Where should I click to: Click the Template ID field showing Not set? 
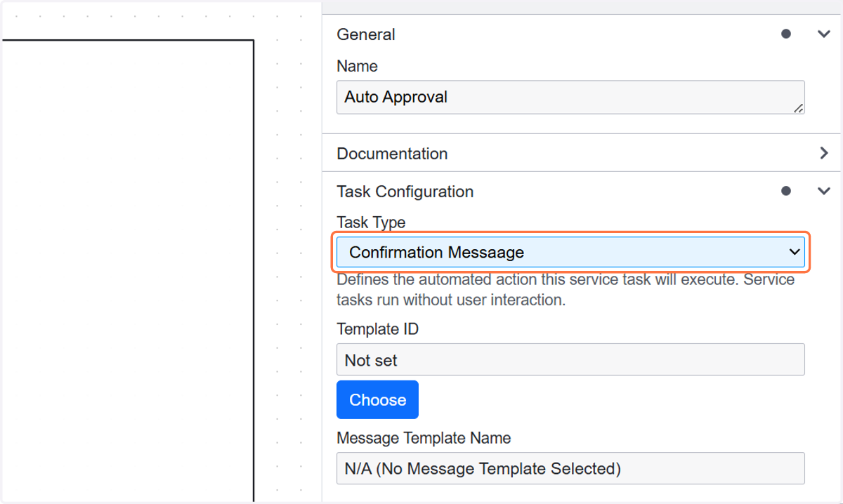[570, 359]
